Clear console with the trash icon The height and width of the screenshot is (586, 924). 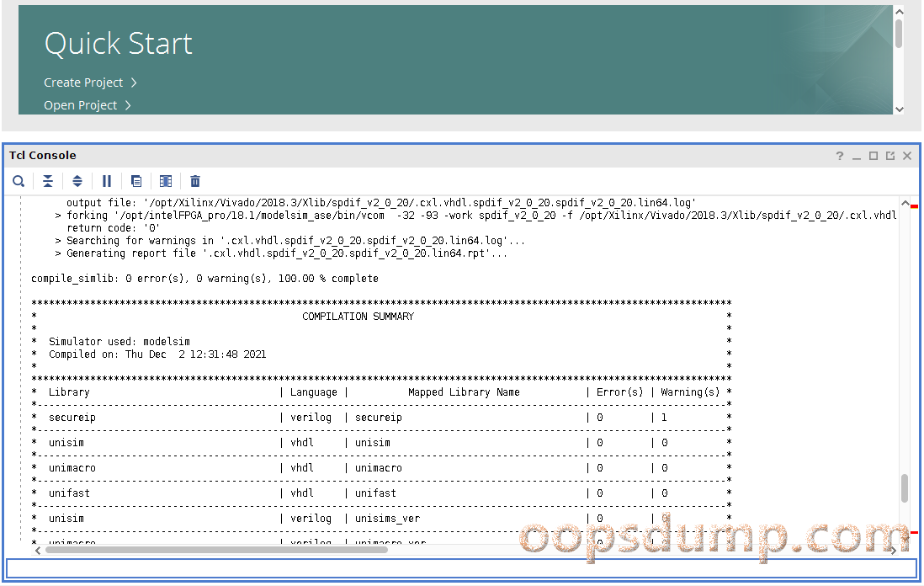click(x=195, y=181)
